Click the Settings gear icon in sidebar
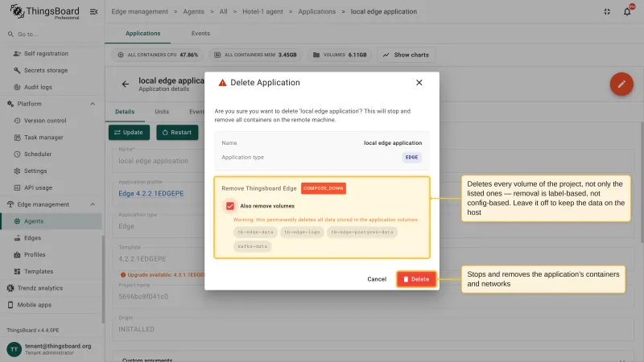This screenshot has height=362, width=644. pos(17,171)
